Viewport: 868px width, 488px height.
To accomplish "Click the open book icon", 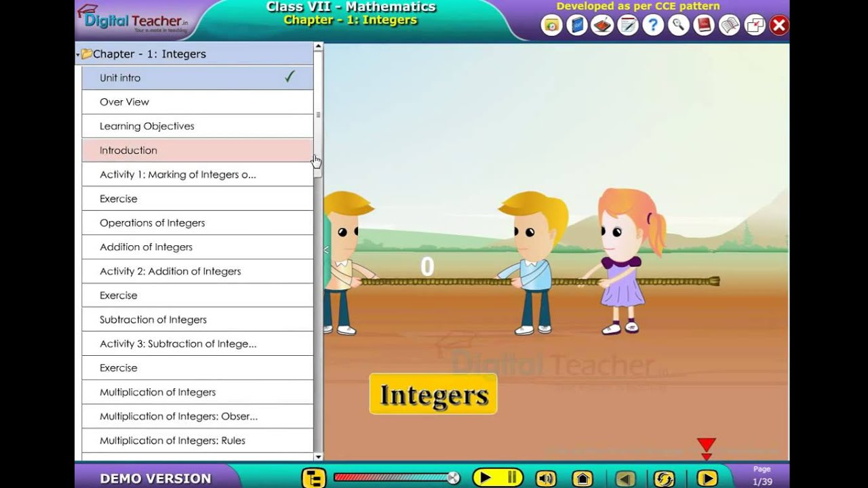I will coord(729,26).
